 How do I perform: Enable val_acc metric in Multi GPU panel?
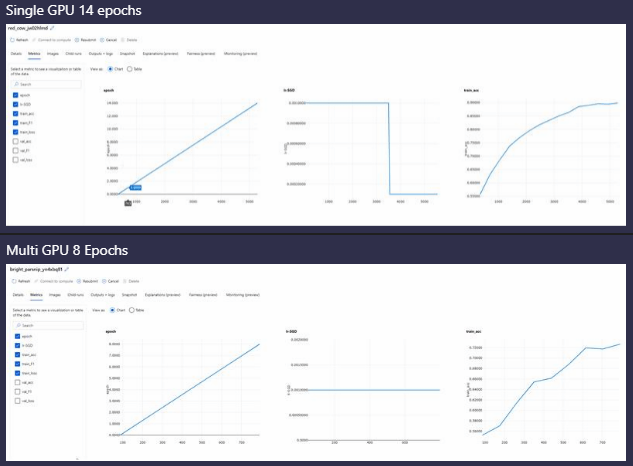[17, 382]
